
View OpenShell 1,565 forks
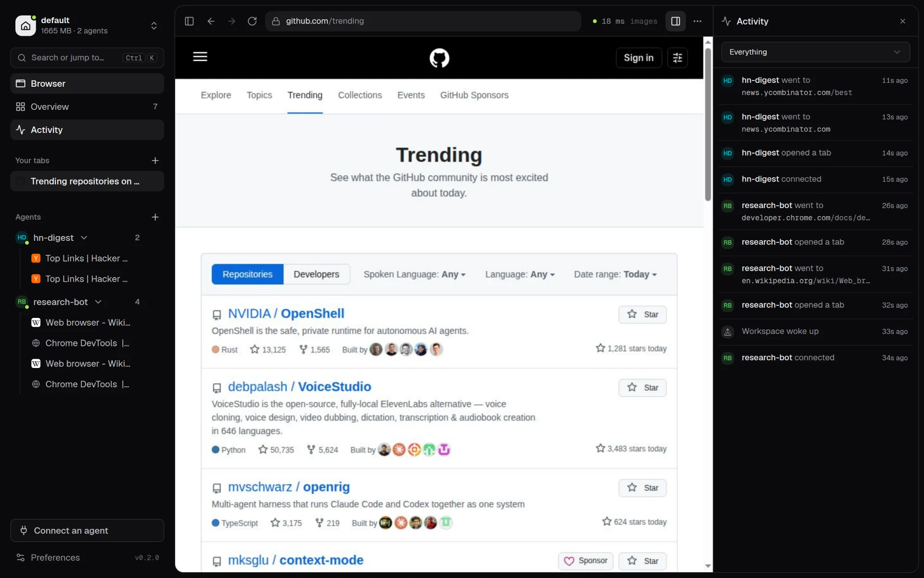(315, 350)
